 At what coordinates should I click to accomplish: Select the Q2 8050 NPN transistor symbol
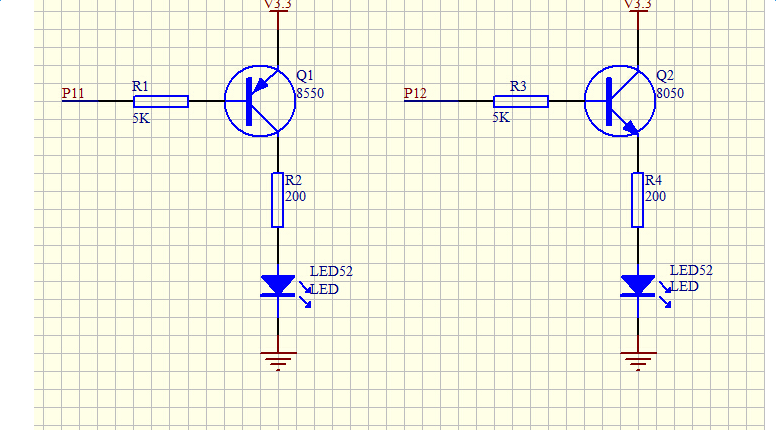[x=620, y=101]
